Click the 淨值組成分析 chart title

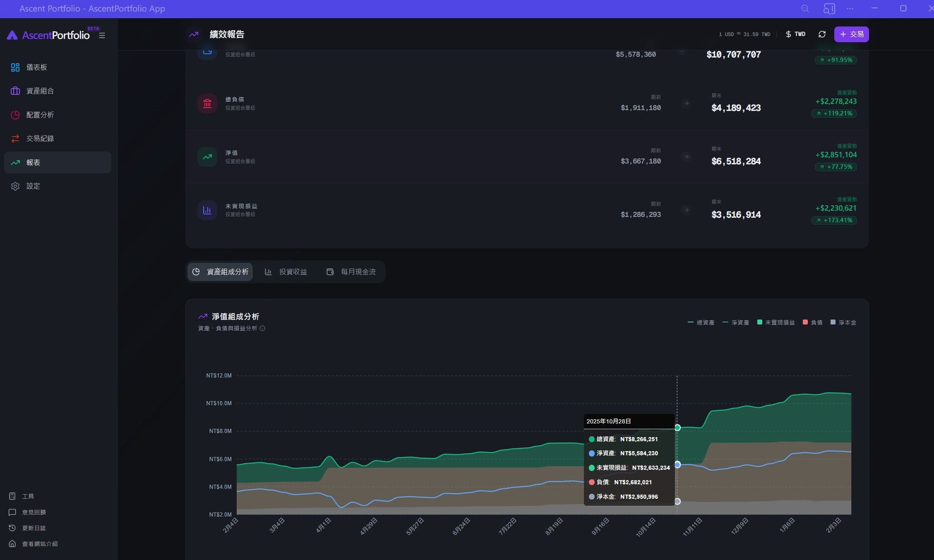click(235, 317)
